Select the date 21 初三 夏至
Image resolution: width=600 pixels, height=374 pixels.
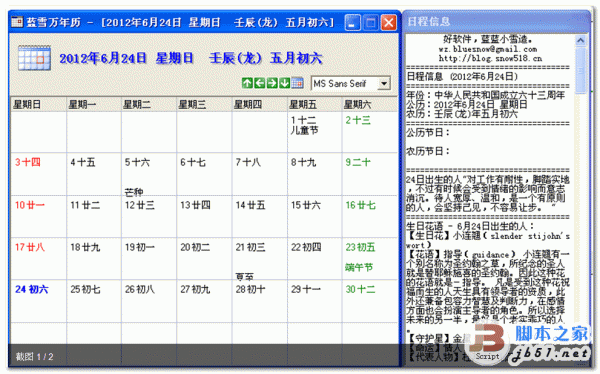[x=259, y=259]
